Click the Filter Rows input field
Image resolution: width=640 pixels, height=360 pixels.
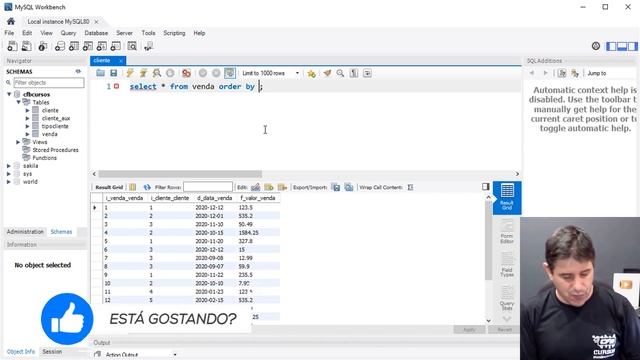click(208, 187)
